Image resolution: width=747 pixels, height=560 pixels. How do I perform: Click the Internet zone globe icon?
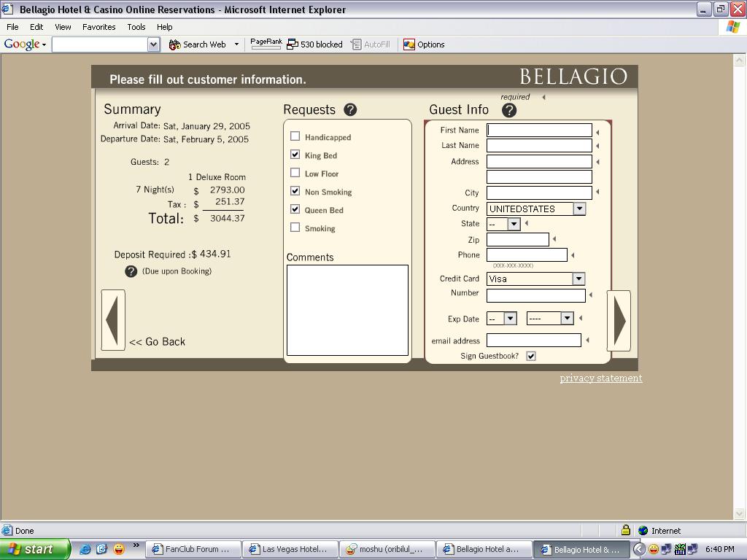pos(643,531)
